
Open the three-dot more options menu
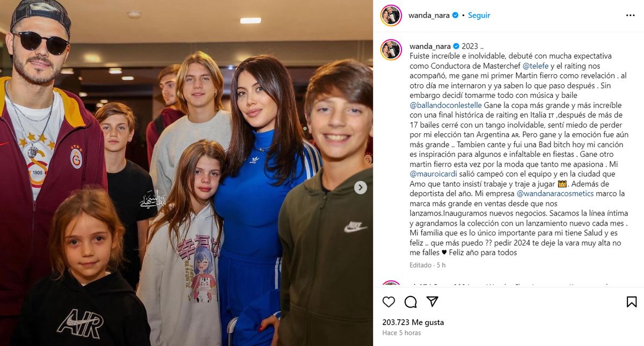[631, 16]
